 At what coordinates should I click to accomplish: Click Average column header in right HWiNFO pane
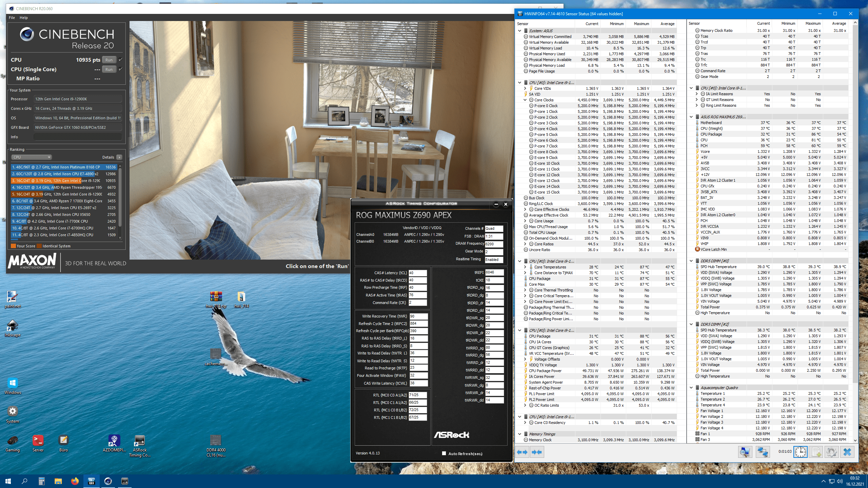point(835,23)
